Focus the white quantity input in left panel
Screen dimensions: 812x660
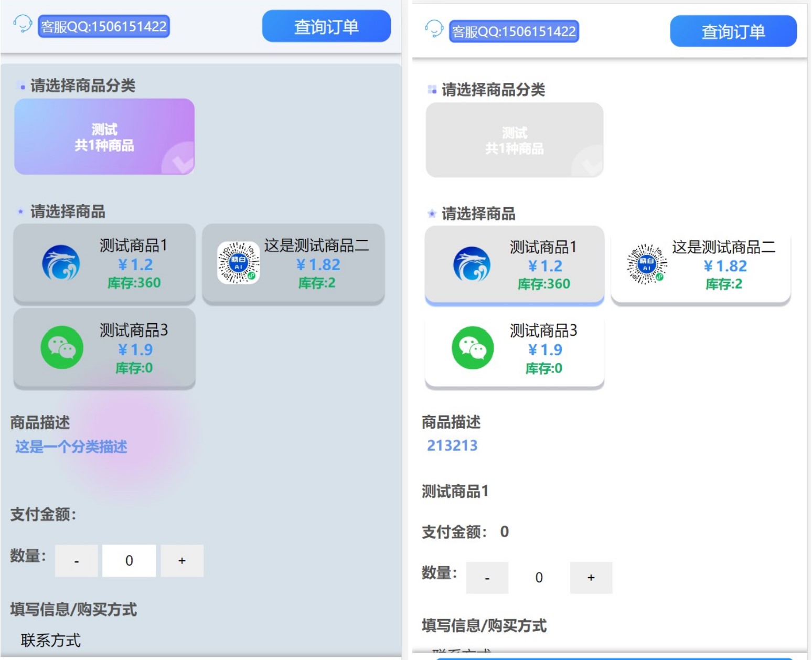[129, 561]
